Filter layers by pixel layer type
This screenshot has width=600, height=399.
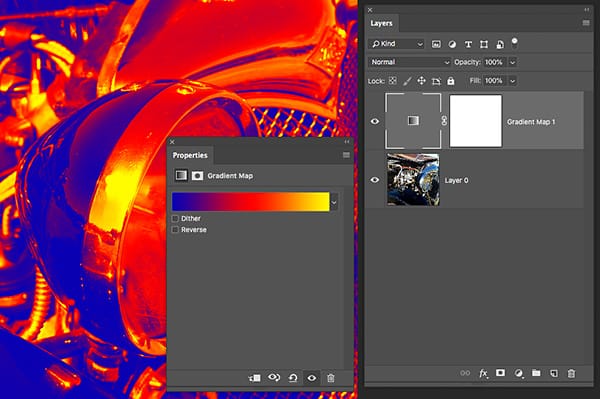(x=436, y=44)
